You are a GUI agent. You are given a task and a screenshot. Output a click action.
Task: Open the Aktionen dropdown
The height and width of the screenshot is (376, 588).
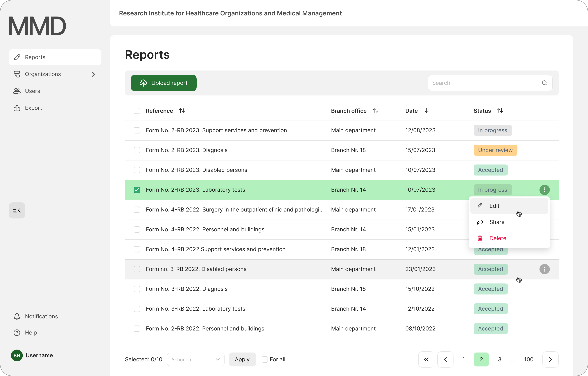[196, 359]
